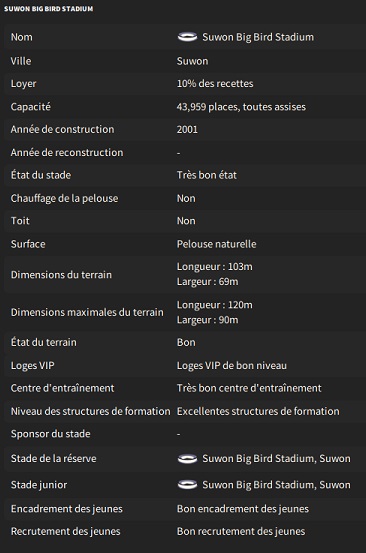Select the Loyer 10% des recettes row
The width and height of the screenshot is (366, 553).
[185, 84]
